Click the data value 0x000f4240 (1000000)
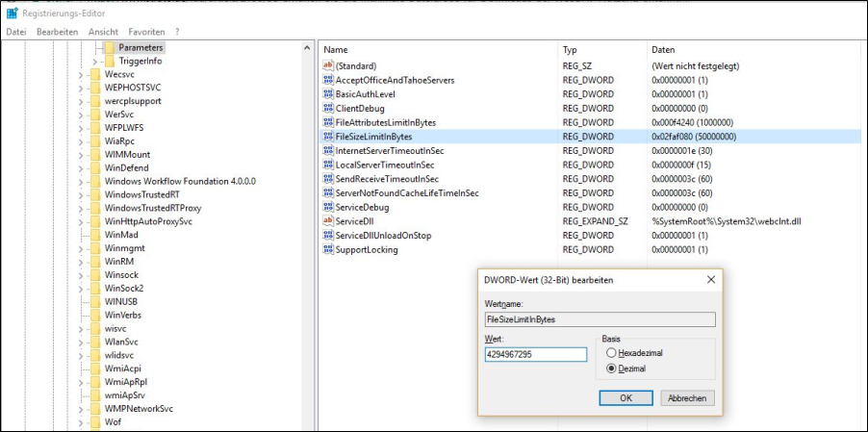 pyautogui.click(x=693, y=122)
